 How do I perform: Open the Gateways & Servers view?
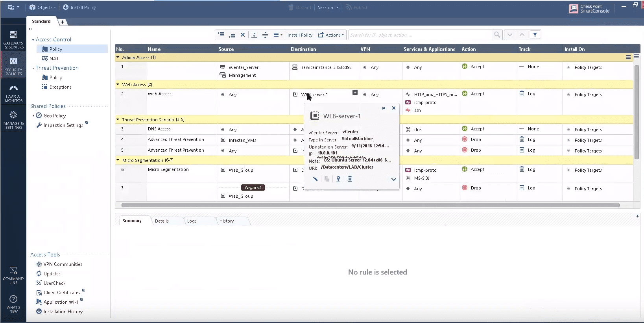[x=13, y=39]
